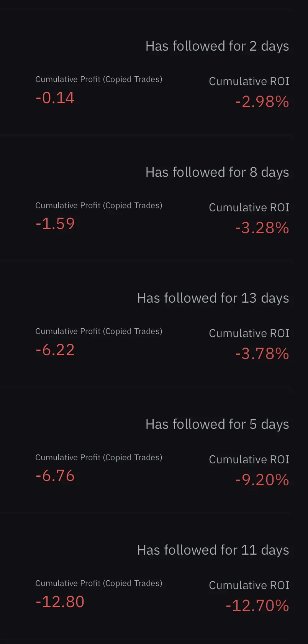
Task: Tap the 'Has followed for 5 days' text
Action: 217,425
